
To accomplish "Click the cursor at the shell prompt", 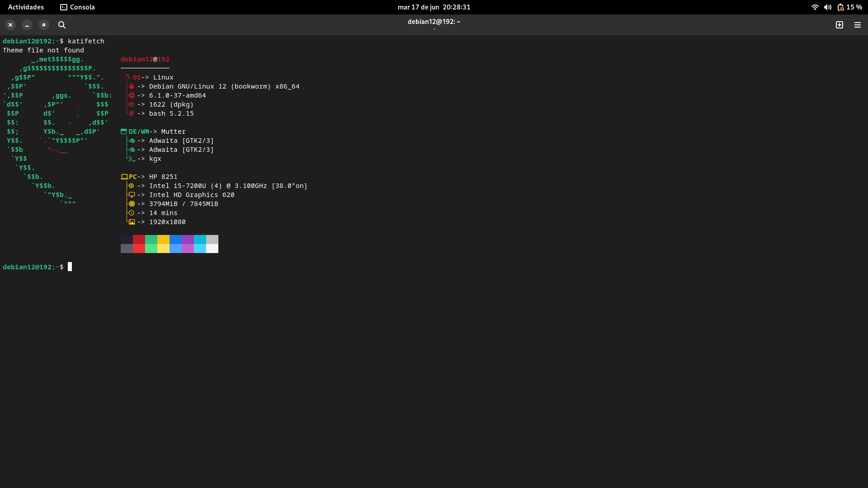I will pos(70,267).
